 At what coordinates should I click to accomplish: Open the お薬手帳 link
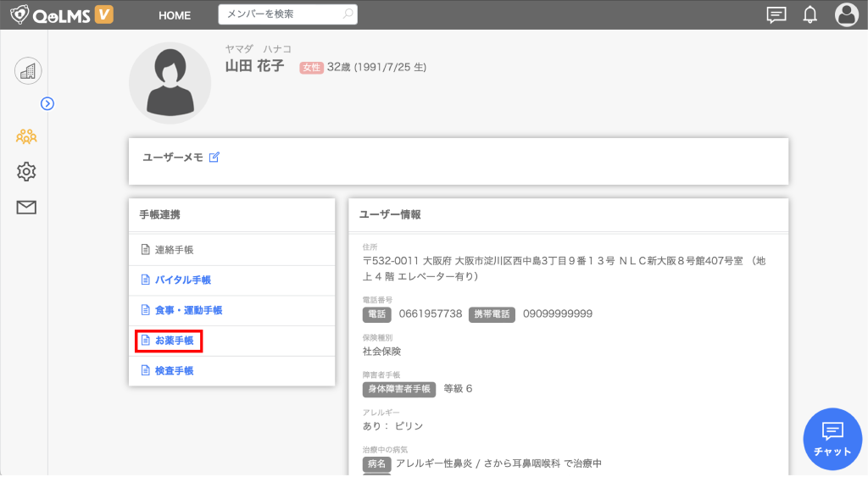(173, 341)
